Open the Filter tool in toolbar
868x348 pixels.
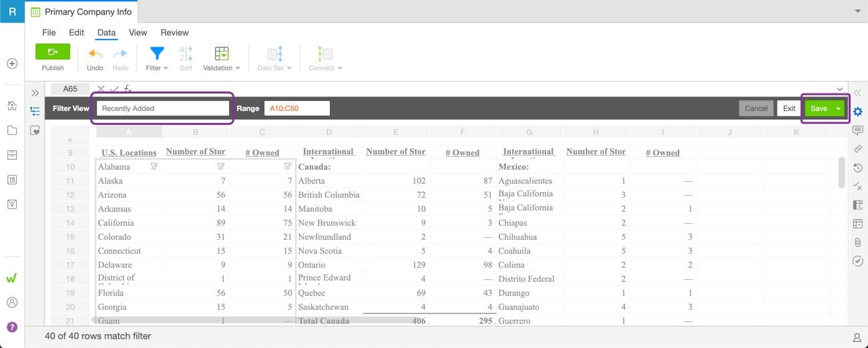click(157, 54)
